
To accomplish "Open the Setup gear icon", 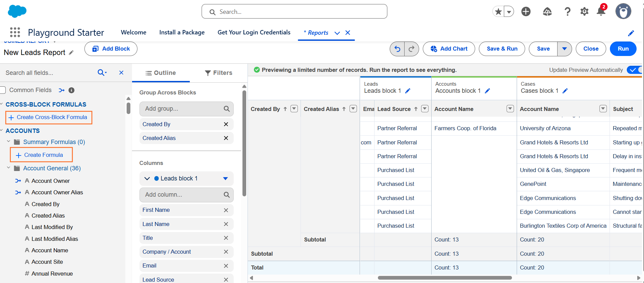I will point(584,12).
